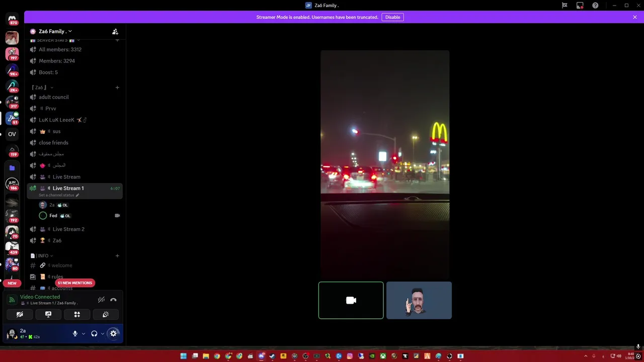Disconnect from the voice call

113,300
